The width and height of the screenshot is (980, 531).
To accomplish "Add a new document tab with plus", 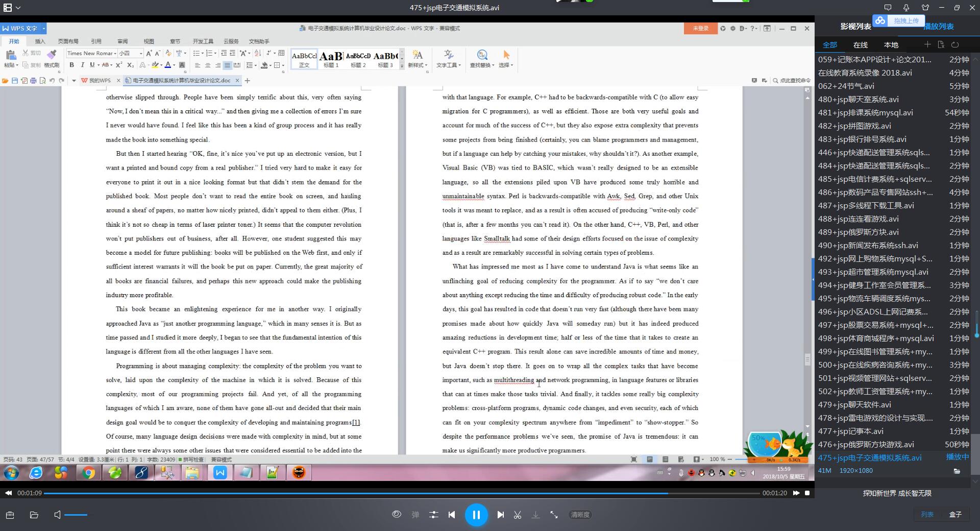I will [248, 81].
